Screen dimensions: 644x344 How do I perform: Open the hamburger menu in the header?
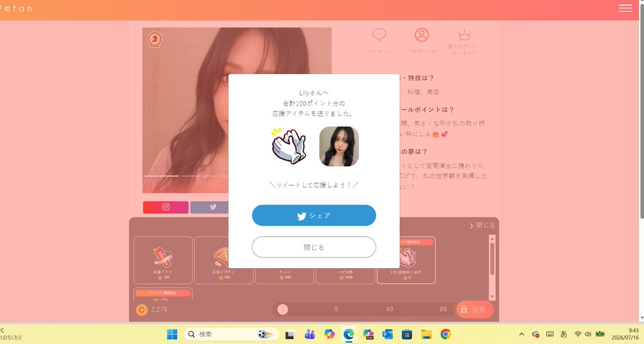[625, 8]
